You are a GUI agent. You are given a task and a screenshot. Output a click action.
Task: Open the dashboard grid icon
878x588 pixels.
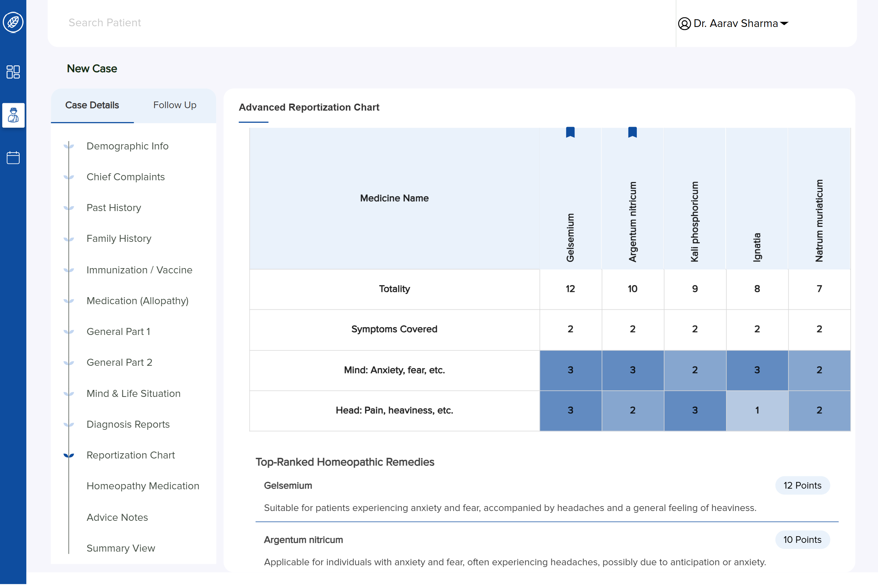tap(13, 72)
